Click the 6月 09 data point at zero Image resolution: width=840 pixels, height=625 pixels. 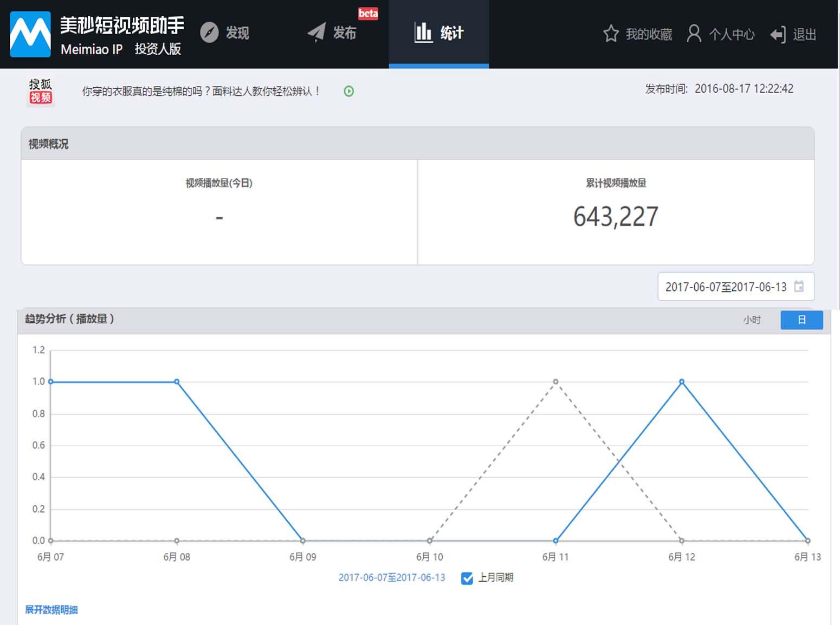pyautogui.click(x=303, y=541)
